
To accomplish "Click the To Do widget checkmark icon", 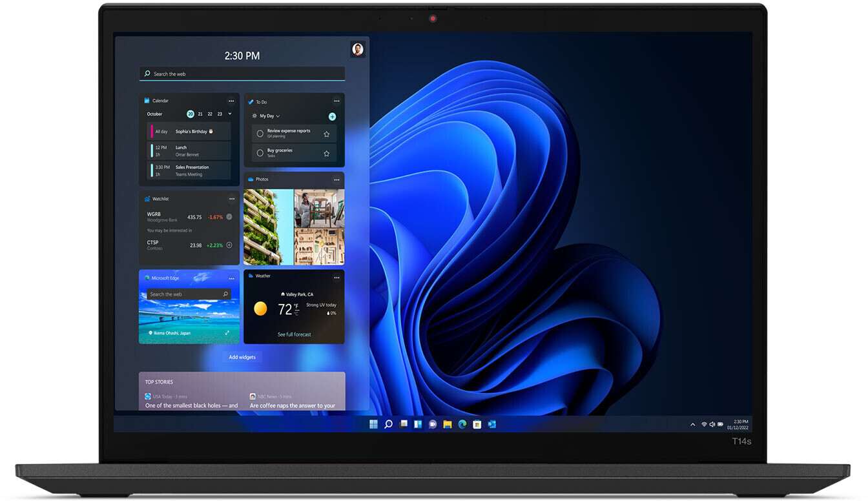I will coord(251,101).
